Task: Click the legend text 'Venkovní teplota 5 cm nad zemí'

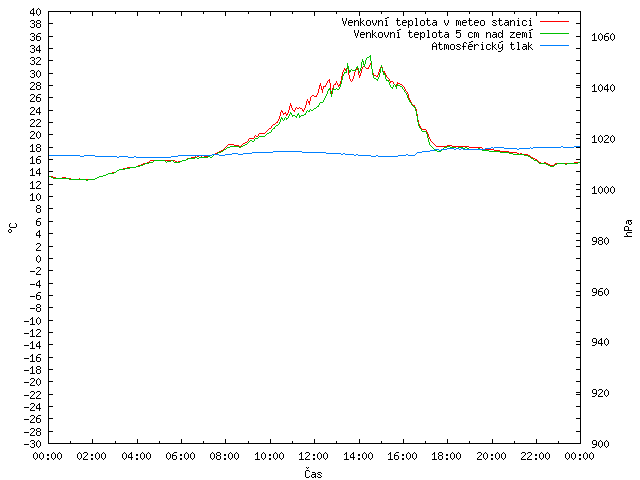Action: [x=443, y=34]
